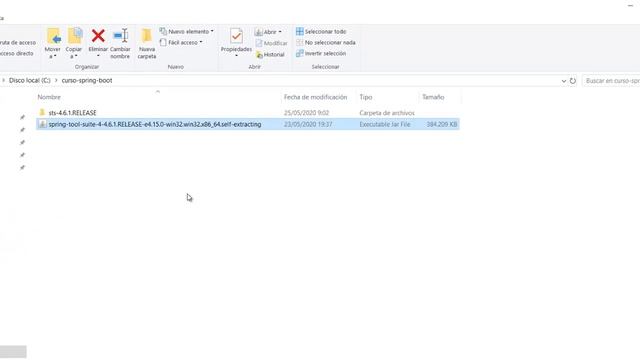
Task: Create a folder with Nueva carpeta
Action: tap(147, 44)
